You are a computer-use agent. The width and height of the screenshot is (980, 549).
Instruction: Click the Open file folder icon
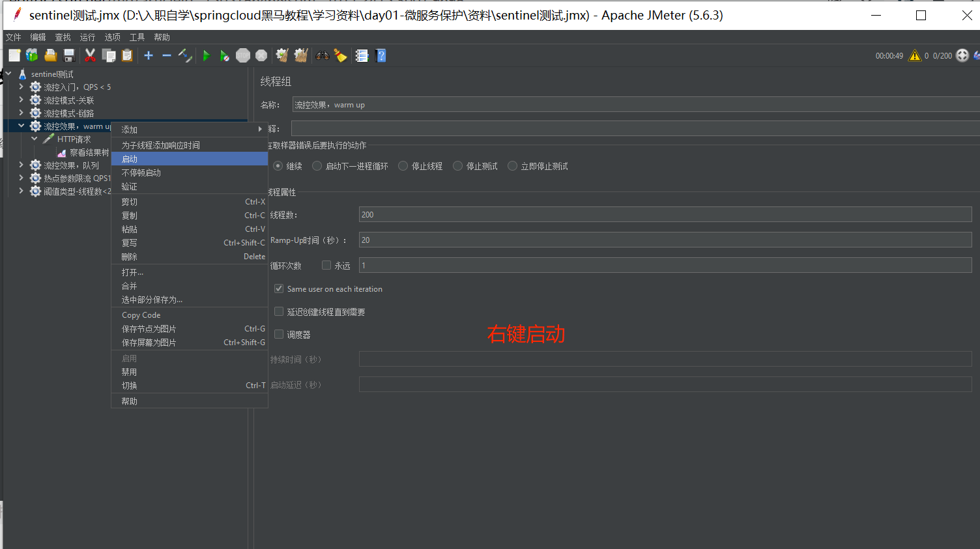click(x=50, y=56)
